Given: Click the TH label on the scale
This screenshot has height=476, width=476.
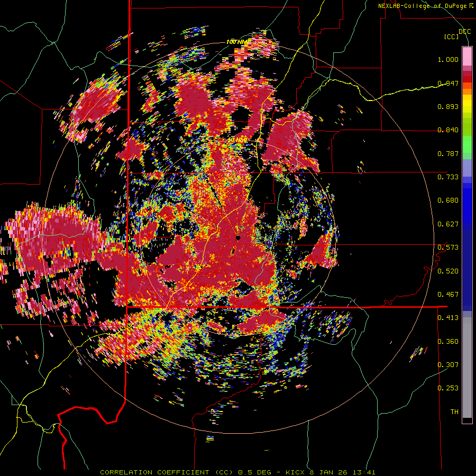Looking at the screenshot, I should [454, 411].
